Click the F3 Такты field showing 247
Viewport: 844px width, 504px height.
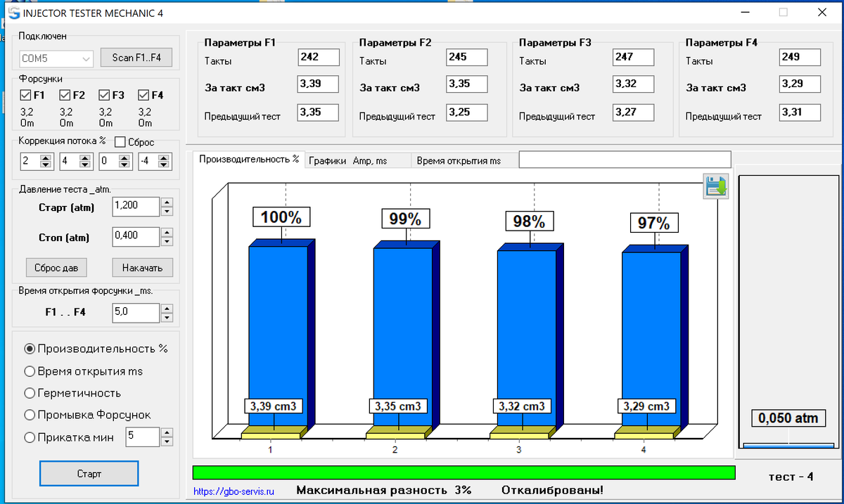pos(633,58)
